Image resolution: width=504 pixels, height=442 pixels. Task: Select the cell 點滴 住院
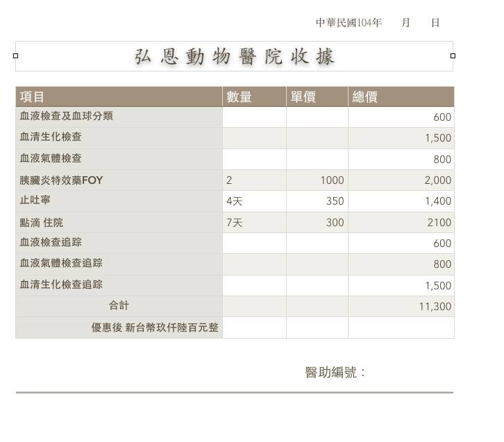[x=119, y=222]
